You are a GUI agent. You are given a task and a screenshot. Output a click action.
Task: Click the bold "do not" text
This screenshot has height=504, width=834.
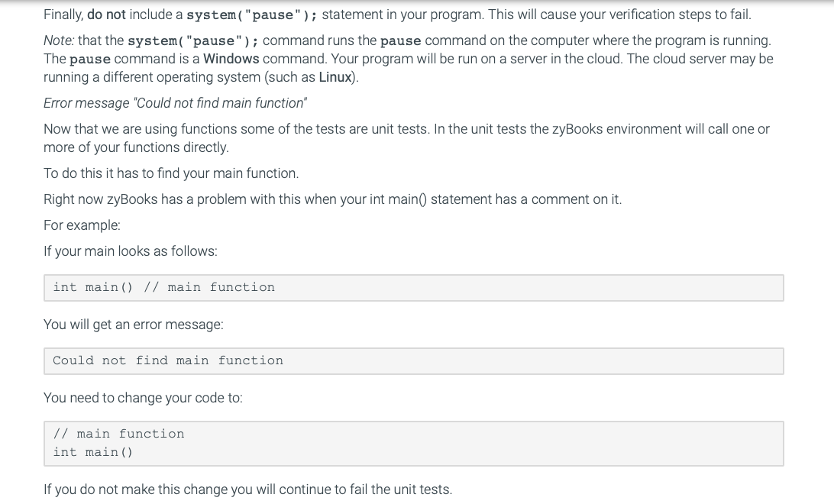pos(106,15)
